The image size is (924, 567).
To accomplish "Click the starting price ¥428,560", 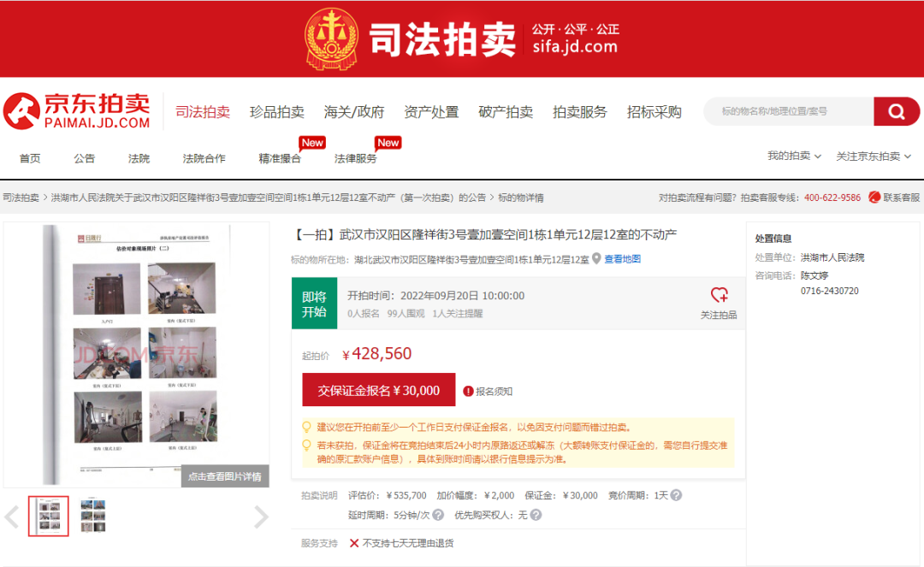I will [x=376, y=354].
